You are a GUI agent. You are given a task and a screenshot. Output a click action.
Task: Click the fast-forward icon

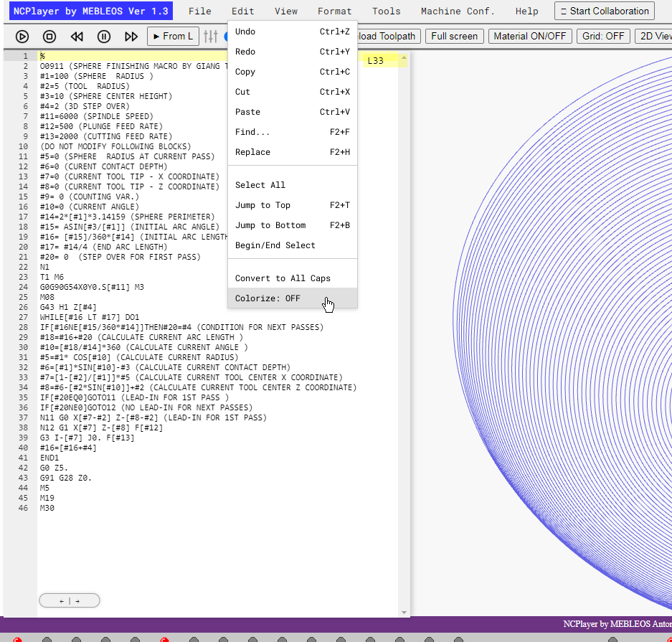[x=131, y=37]
